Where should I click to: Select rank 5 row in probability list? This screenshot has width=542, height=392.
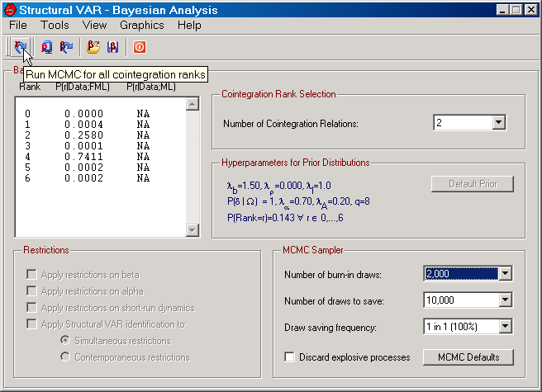tap(87, 168)
